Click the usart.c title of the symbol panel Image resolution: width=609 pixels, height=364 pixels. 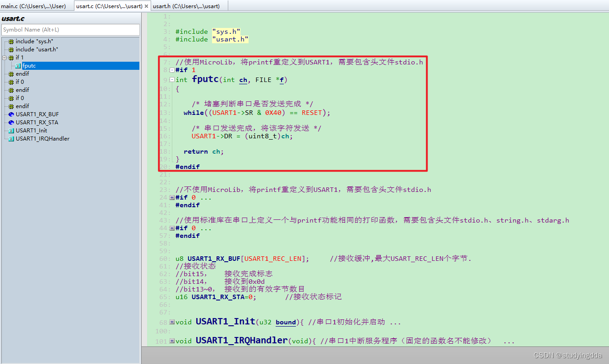click(x=13, y=18)
